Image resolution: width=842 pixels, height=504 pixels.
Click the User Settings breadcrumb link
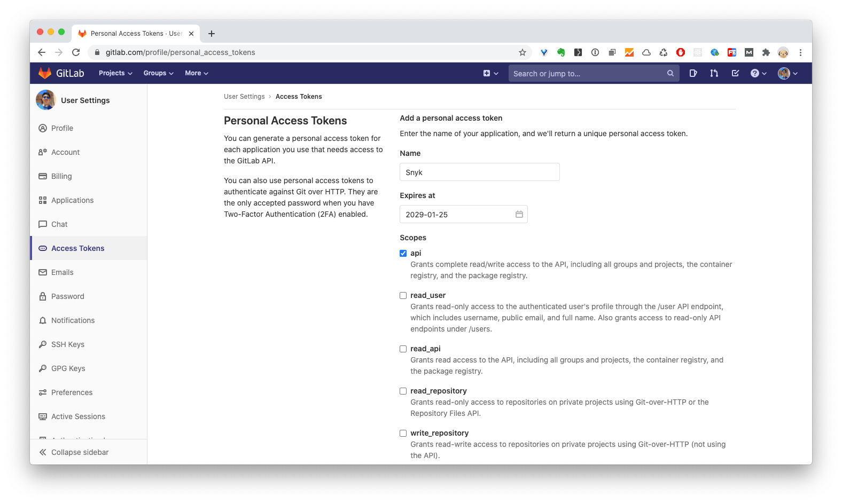244,97
